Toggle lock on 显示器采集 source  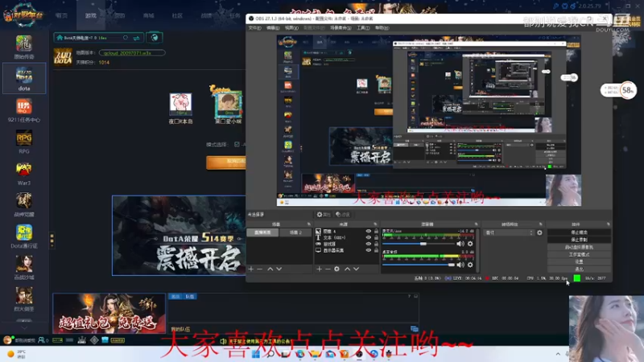click(x=376, y=250)
